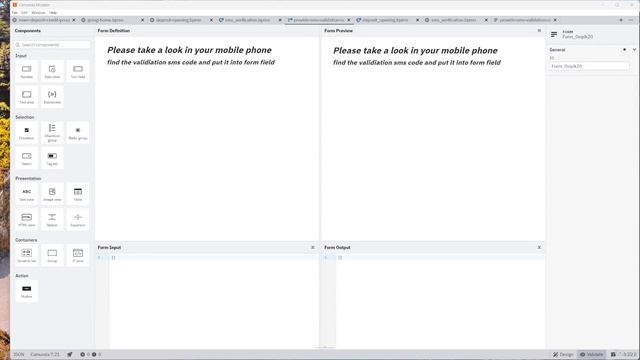Open the File menu
The image size is (640, 360).
(15, 13)
